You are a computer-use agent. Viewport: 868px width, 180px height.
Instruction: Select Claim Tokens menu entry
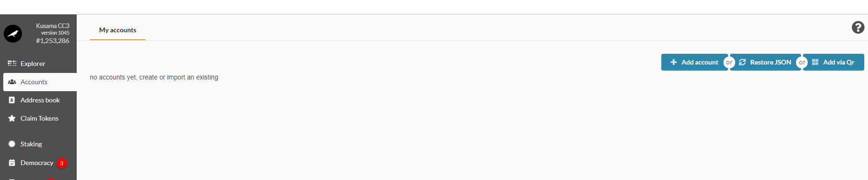(x=40, y=118)
